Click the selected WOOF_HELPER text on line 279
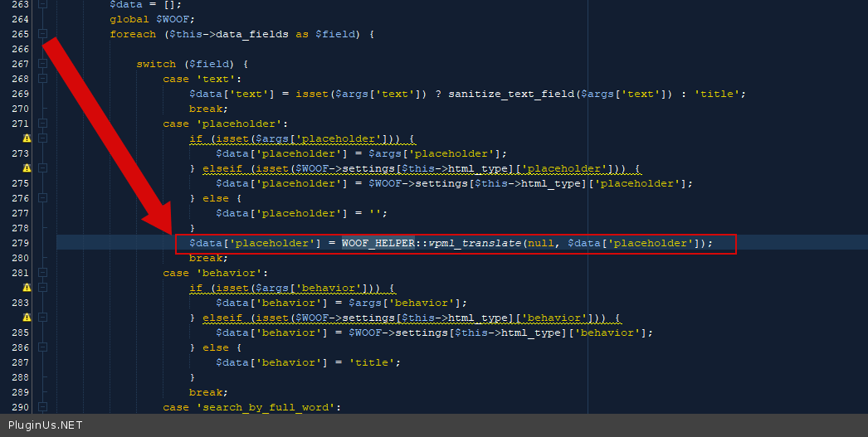Viewport: 868px width, 437px height. (x=378, y=243)
